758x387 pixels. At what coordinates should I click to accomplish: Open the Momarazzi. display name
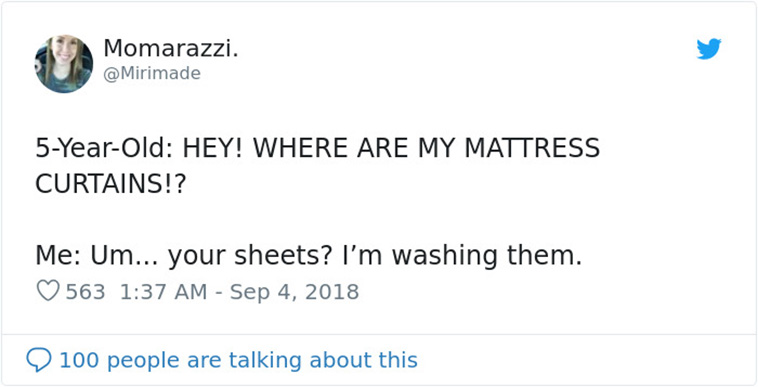click(171, 48)
